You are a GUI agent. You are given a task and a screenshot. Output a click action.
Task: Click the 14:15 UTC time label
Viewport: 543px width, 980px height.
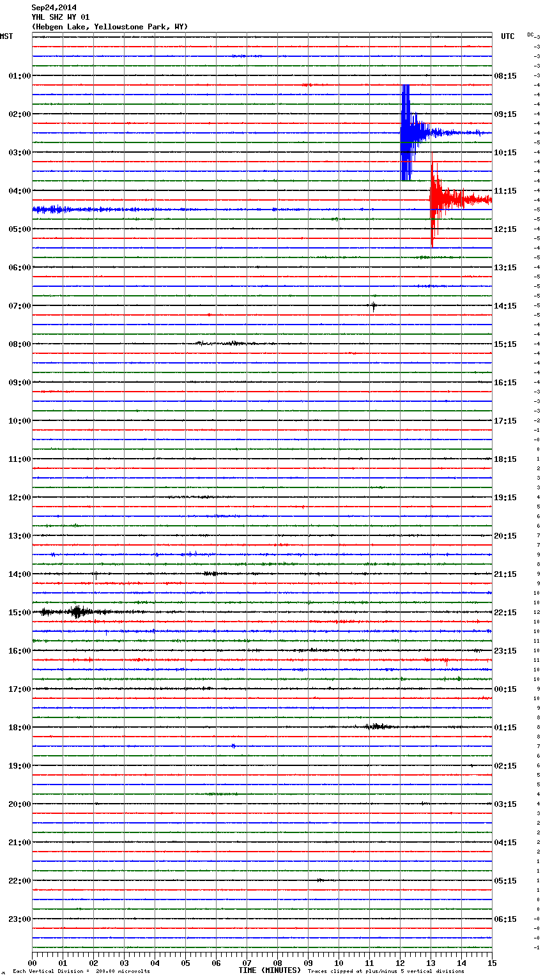[505, 306]
